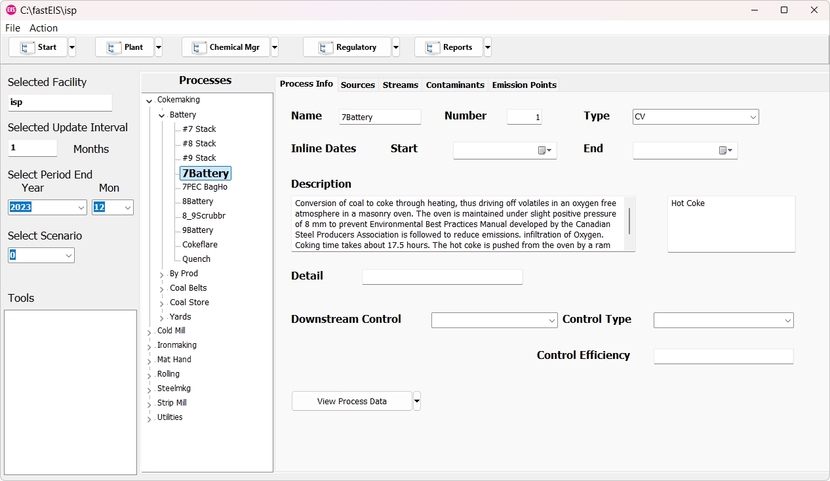
Task: Click the Description text scrollbar
Action: [629, 222]
